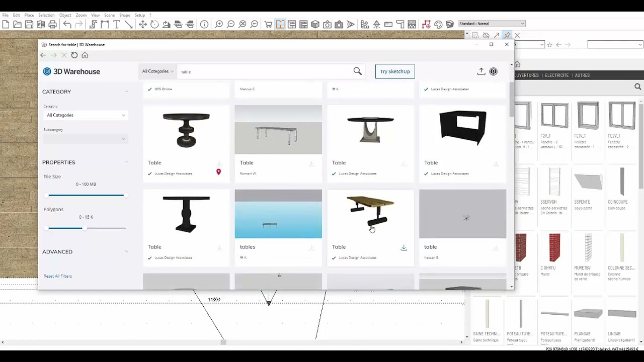
Task: Open the 'Standard : Normal' style dropdown
Action: pos(492,24)
